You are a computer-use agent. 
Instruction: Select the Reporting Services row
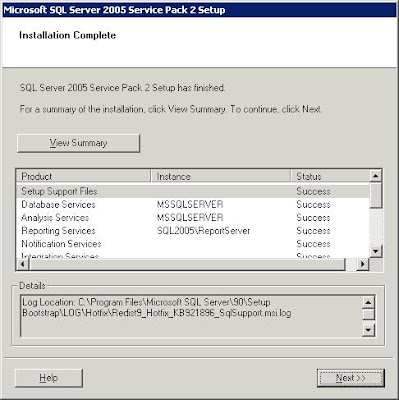coord(193,231)
